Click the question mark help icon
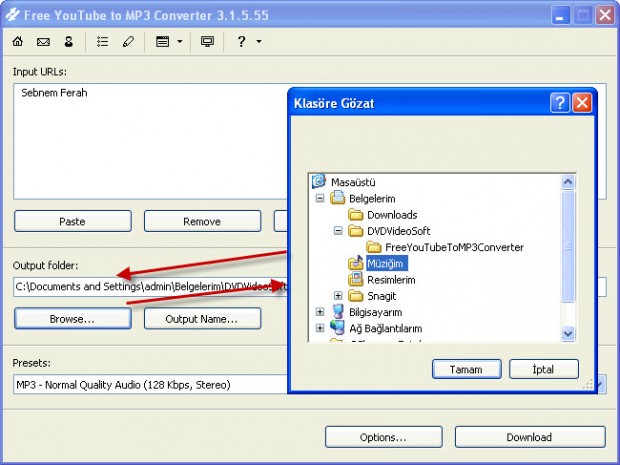 (241, 41)
